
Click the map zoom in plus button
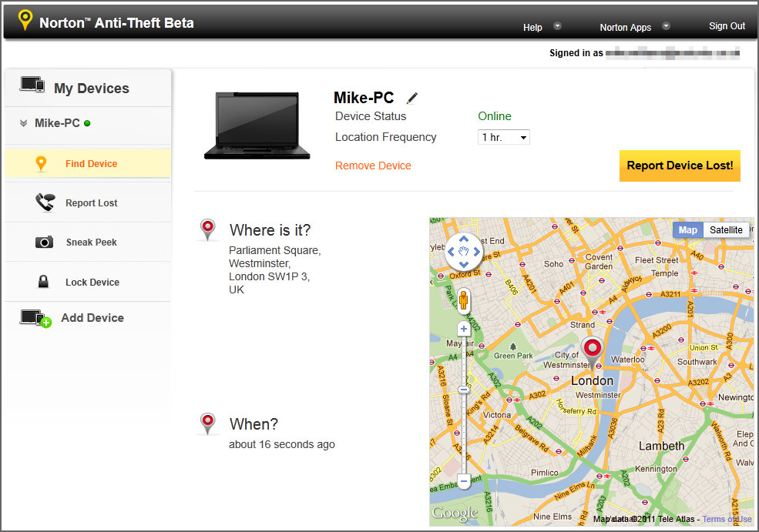click(464, 329)
